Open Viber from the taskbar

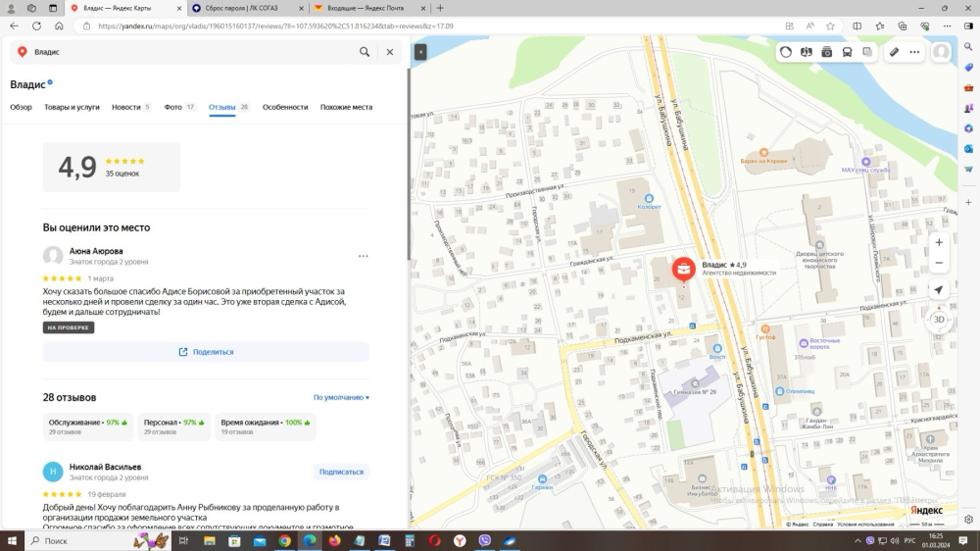[485, 541]
